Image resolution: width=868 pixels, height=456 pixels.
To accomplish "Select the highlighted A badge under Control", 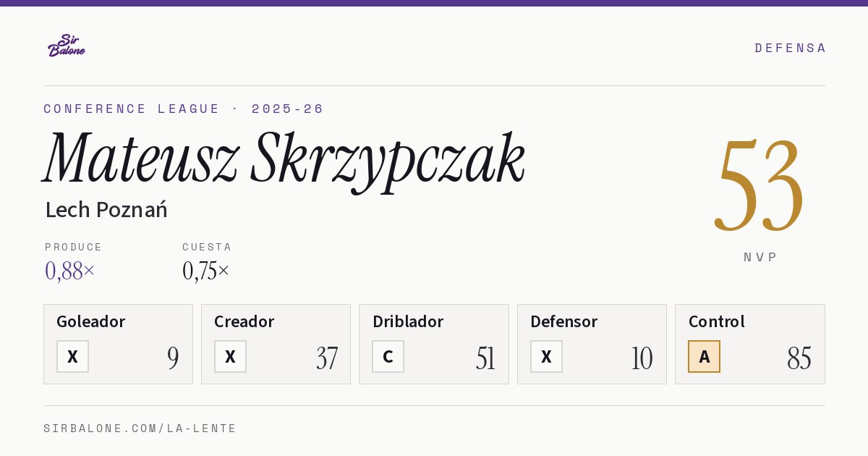I will coord(705,357).
